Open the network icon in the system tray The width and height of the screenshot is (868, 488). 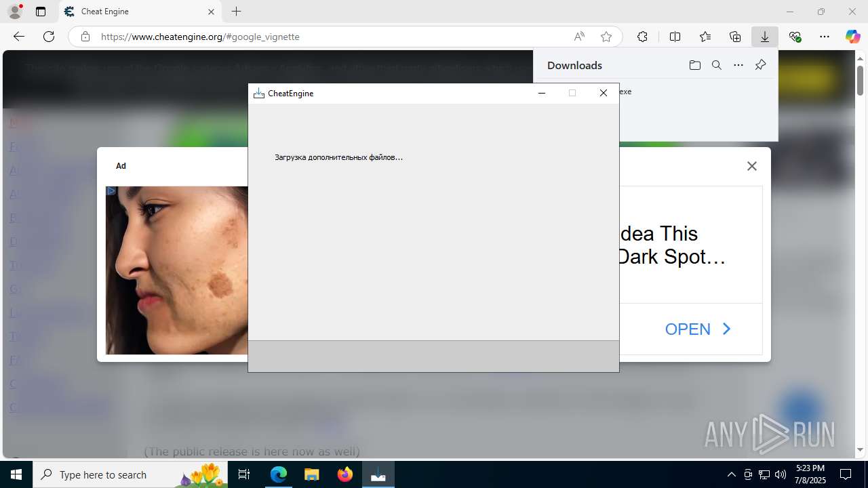[x=764, y=474]
